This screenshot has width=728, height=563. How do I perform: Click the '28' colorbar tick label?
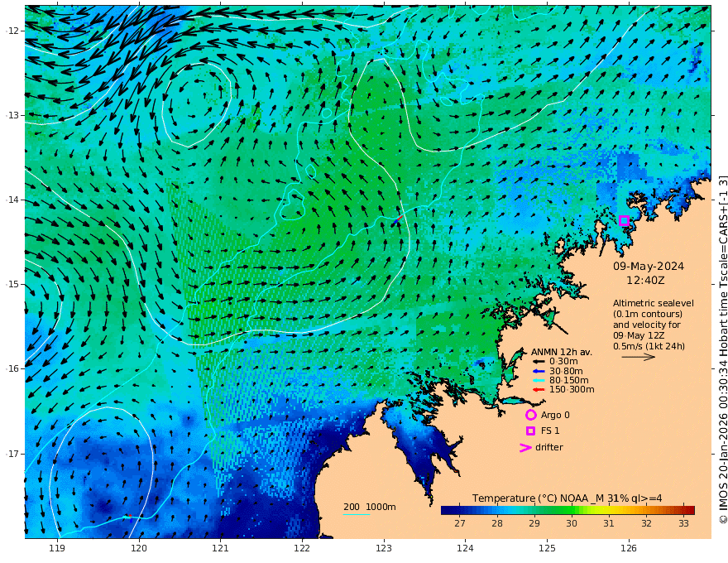pyautogui.click(x=497, y=523)
